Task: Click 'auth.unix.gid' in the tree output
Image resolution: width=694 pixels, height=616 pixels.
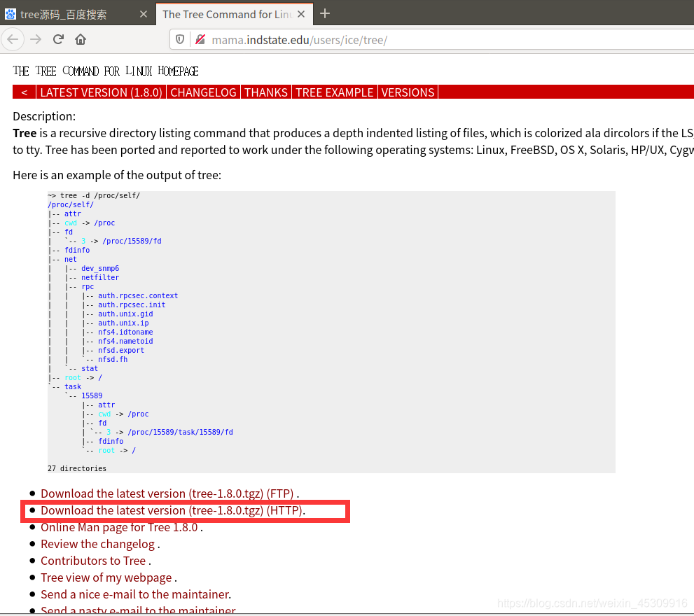Action: (x=125, y=314)
